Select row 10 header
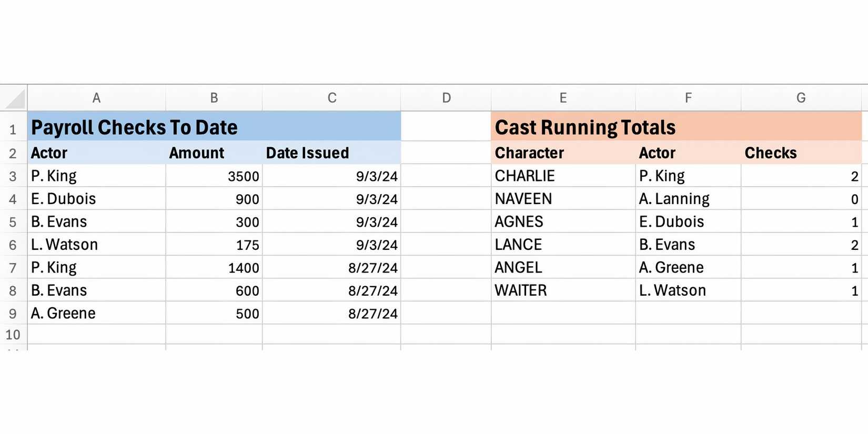The image size is (868, 434). coord(13,335)
